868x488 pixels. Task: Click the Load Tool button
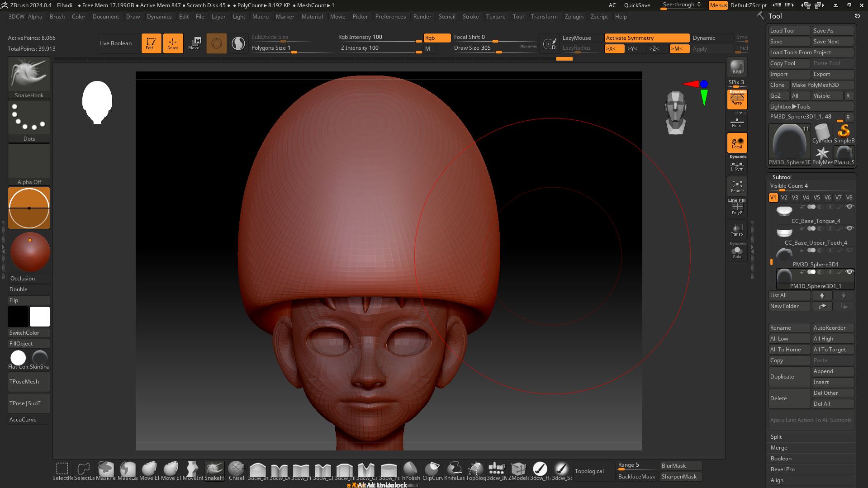pyautogui.click(x=789, y=31)
